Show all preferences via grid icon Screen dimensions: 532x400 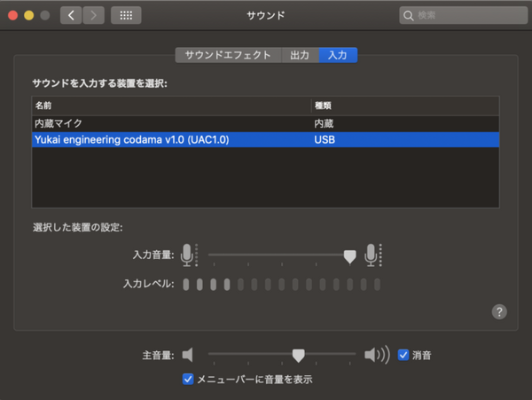tap(125, 15)
